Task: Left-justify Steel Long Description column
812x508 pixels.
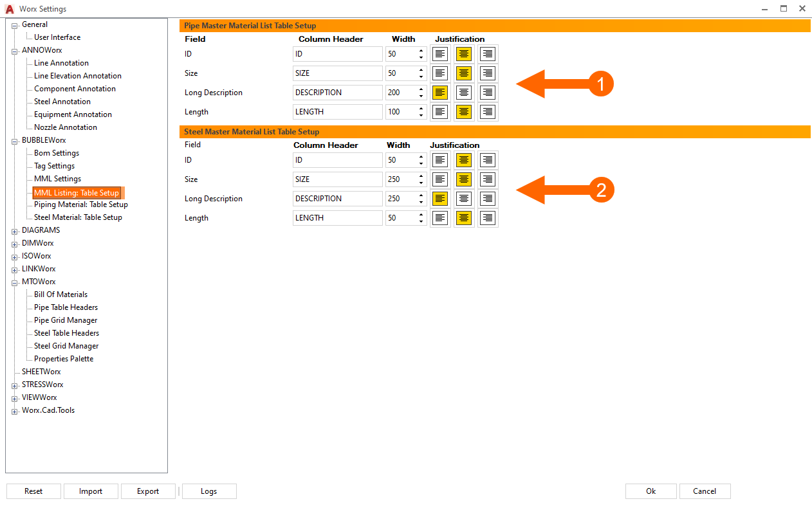Action: click(440, 199)
